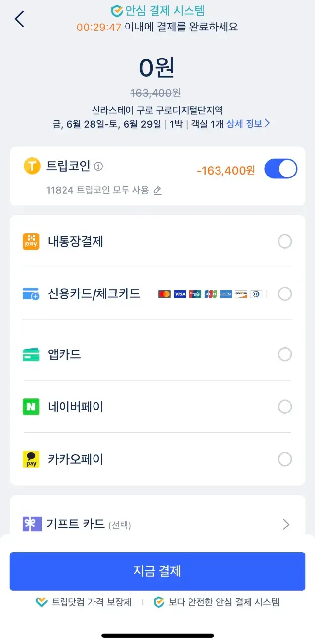Screen dimensions: 315x644
Task: Select the 카카오페이 radio button
Action: tap(284, 459)
